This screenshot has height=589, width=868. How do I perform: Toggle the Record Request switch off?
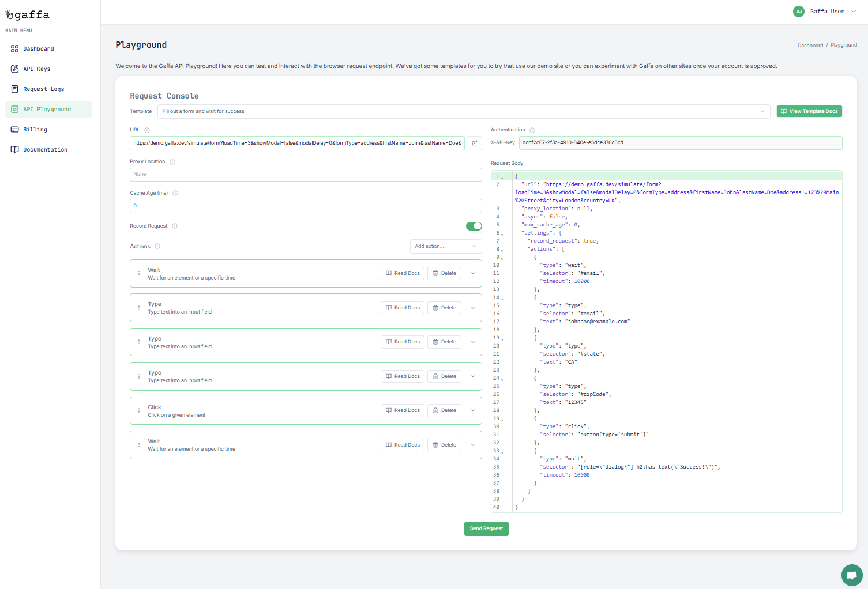point(474,226)
